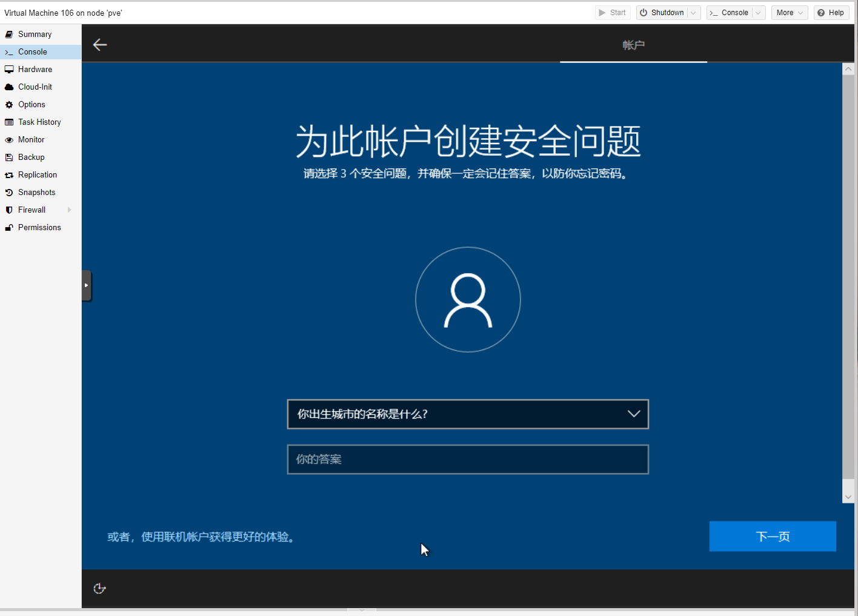Open the ease of access icon
This screenshot has width=858, height=616.
[100, 589]
